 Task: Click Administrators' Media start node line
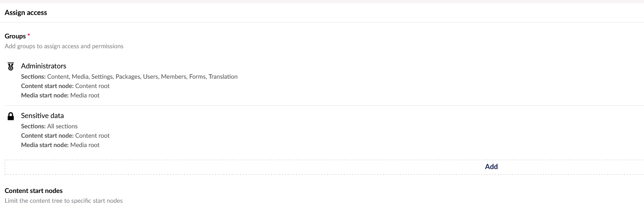click(60, 95)
